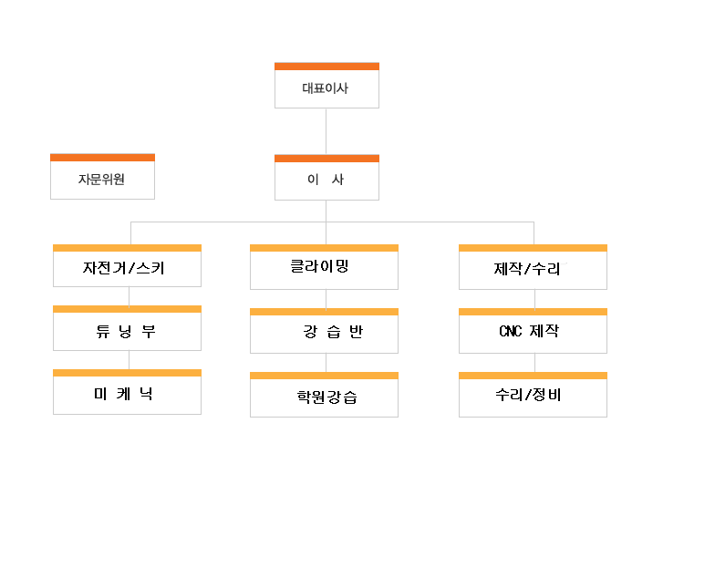Click the connector line between 대표이사 and 이사
Viewport: 715px width, 588px height.
(326, 131)
